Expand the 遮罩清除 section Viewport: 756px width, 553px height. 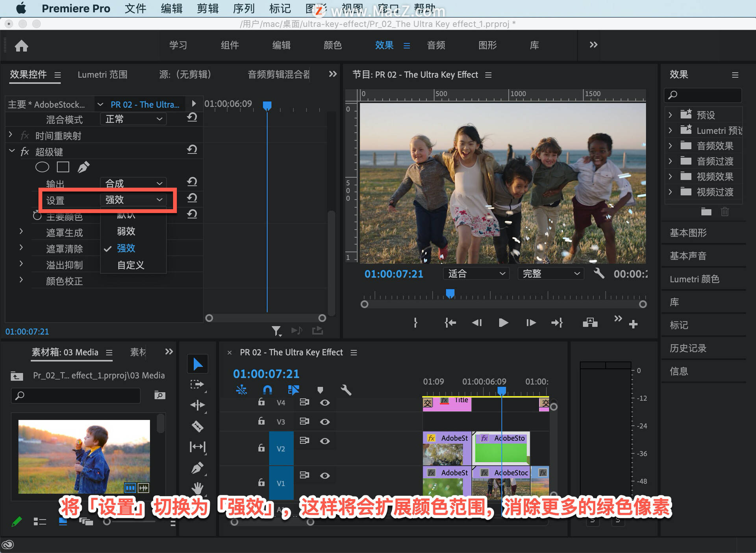click(x=21, y=248)
